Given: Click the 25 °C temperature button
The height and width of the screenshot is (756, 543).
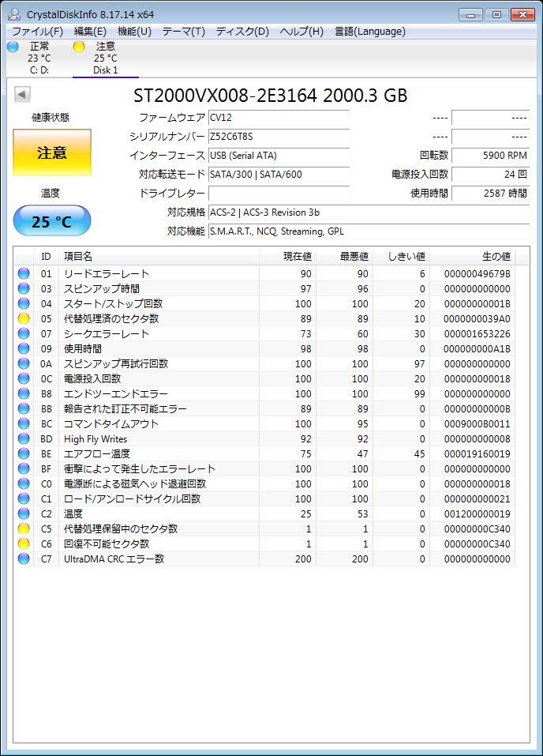Looking at the screenshot, I should (x=52, y=221).
